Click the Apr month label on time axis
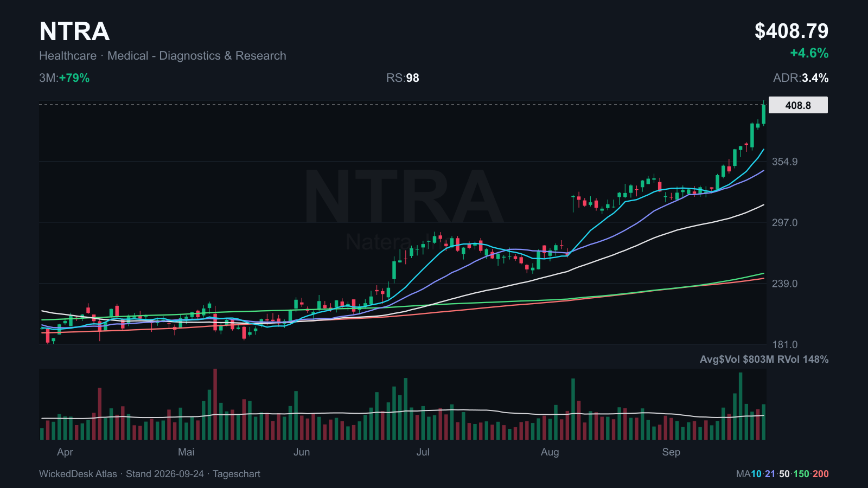 tap(65, 452)
